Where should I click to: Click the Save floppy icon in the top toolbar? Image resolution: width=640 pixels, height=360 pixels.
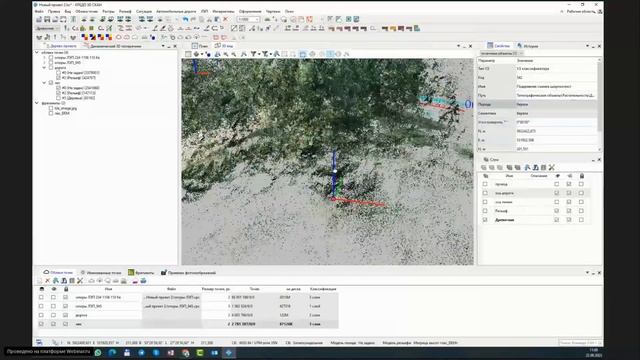tap(47, 19)
